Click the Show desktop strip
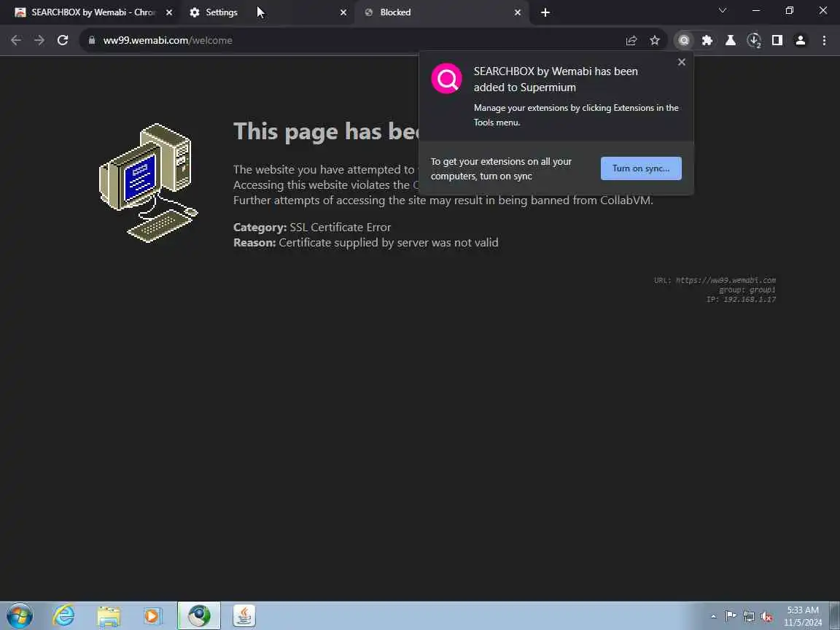 click(835, 615)
